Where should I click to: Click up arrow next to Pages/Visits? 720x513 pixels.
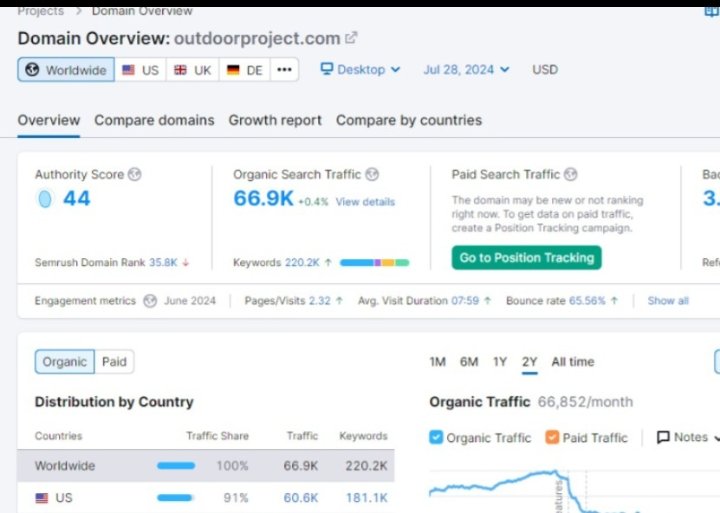(x=339, y=301)
